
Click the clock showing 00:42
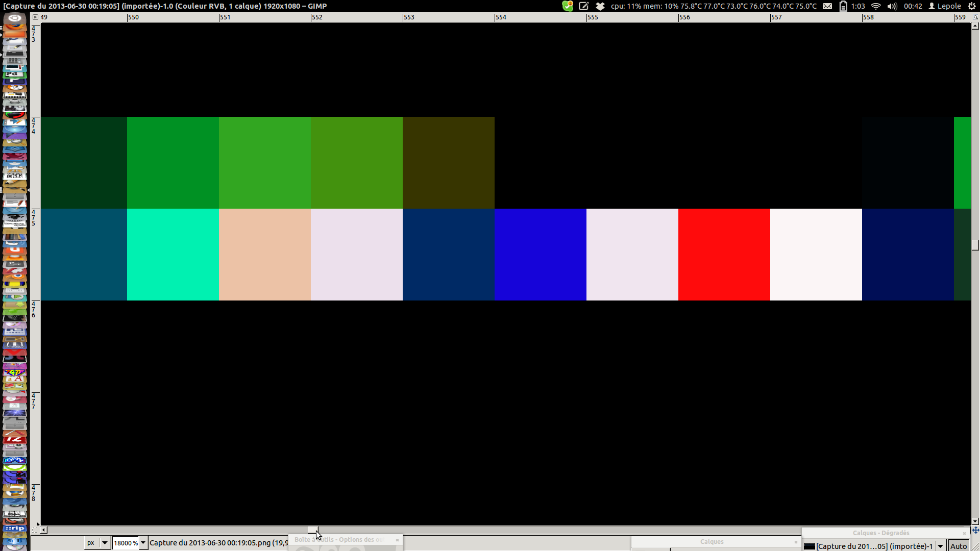coord(913,6)
